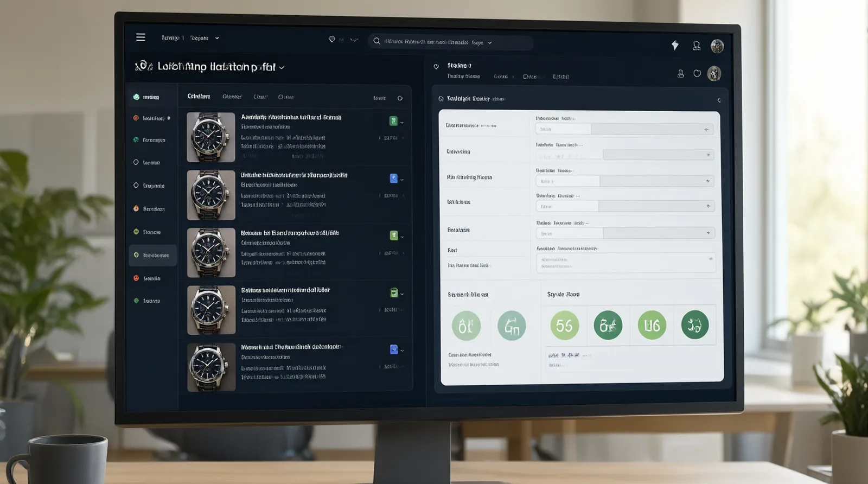Click the plus icon on the fourth form field
Image resolution: width=868 pixels, height=484 pixels.
708,206
